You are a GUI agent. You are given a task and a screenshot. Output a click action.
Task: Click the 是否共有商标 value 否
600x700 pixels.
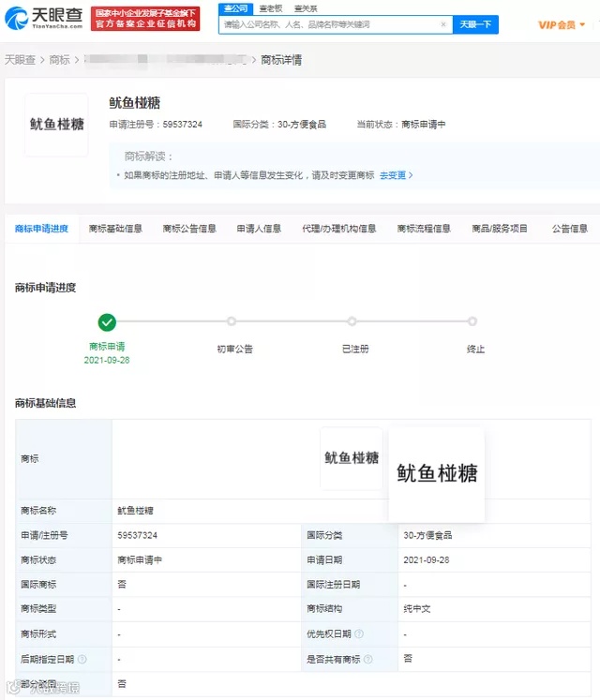[408, 659]
